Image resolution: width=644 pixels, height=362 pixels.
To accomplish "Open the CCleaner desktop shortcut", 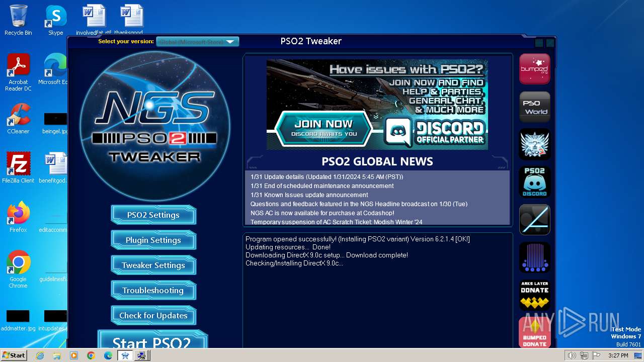I will (18, 118).
